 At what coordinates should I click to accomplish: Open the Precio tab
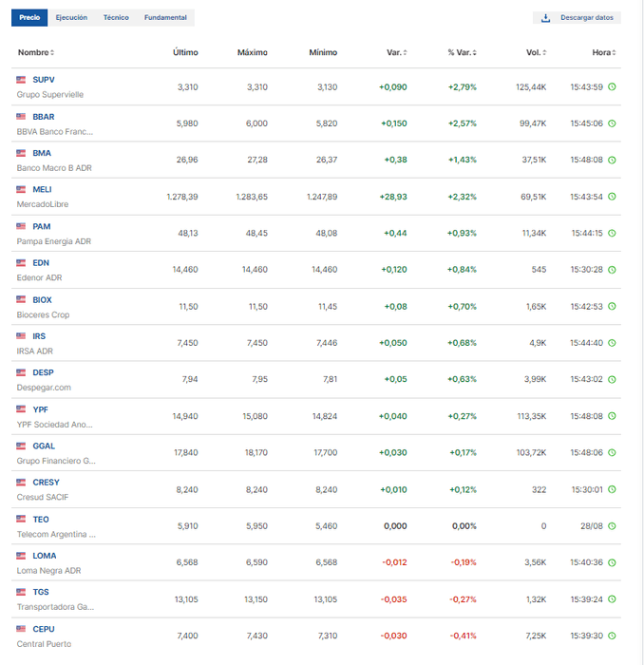point(29,17)
